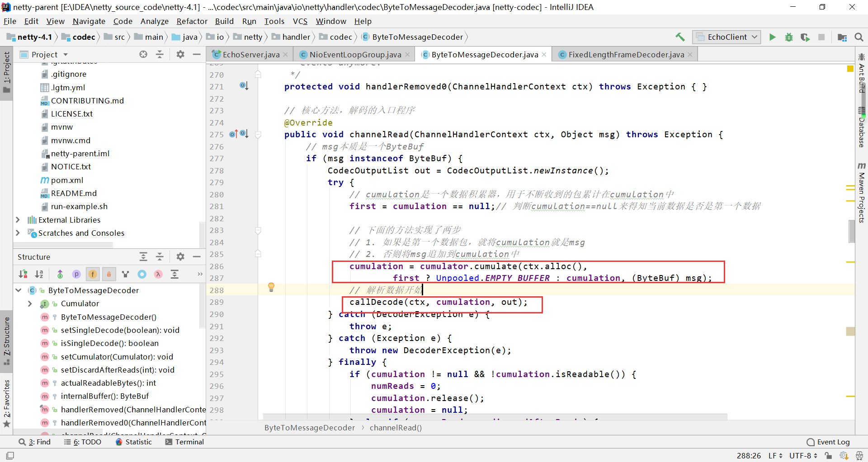Screen dimensions: 868x462
Task: Collapse all in Project panel
Action: [x=160, y=54]
